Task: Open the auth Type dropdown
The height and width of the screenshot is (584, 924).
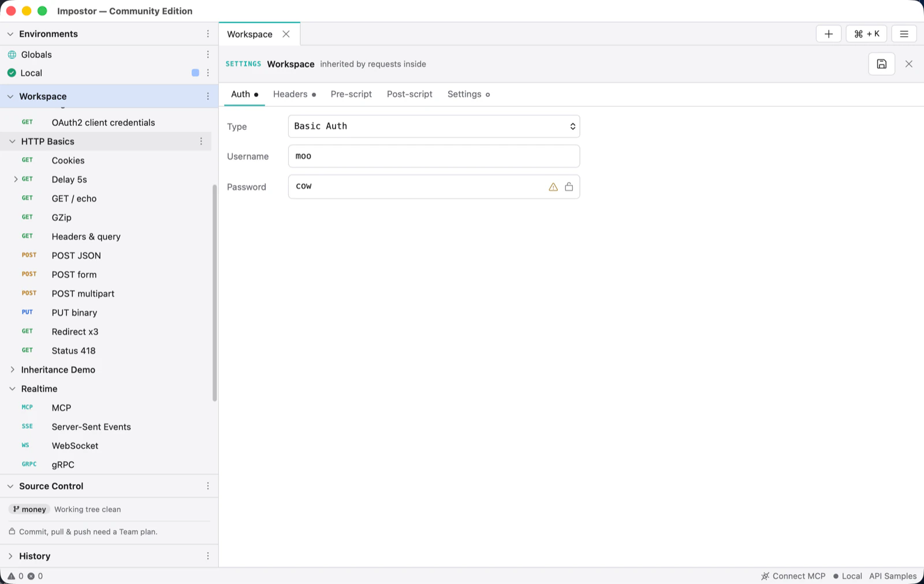Action: tap(434, 127)
